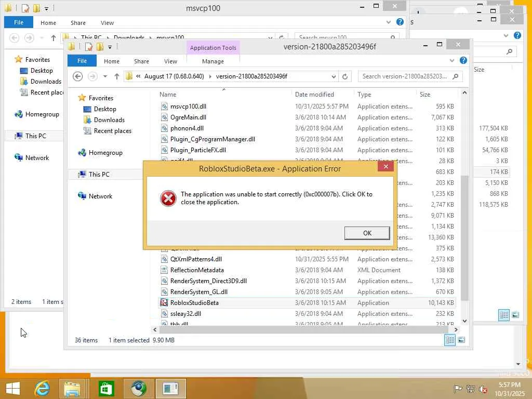
Task: Open the Manage tab under Application Tools
Action: point(212,61)
